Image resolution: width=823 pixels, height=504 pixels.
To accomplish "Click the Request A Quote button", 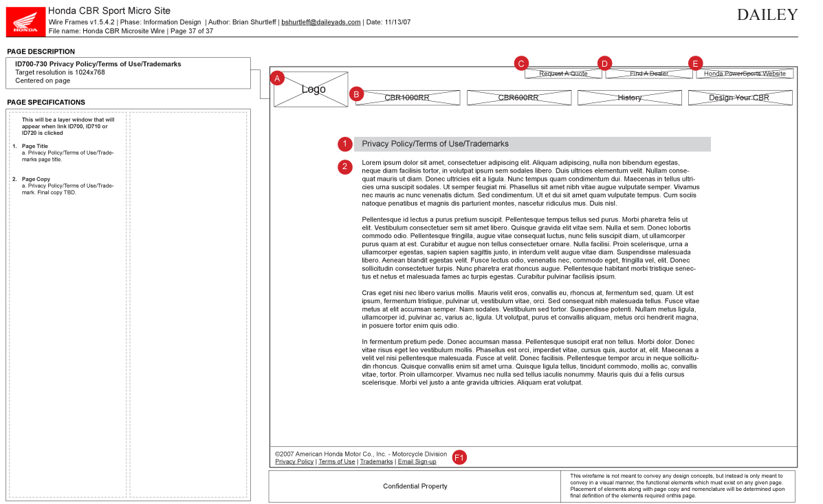I will [x=563, y=74].
